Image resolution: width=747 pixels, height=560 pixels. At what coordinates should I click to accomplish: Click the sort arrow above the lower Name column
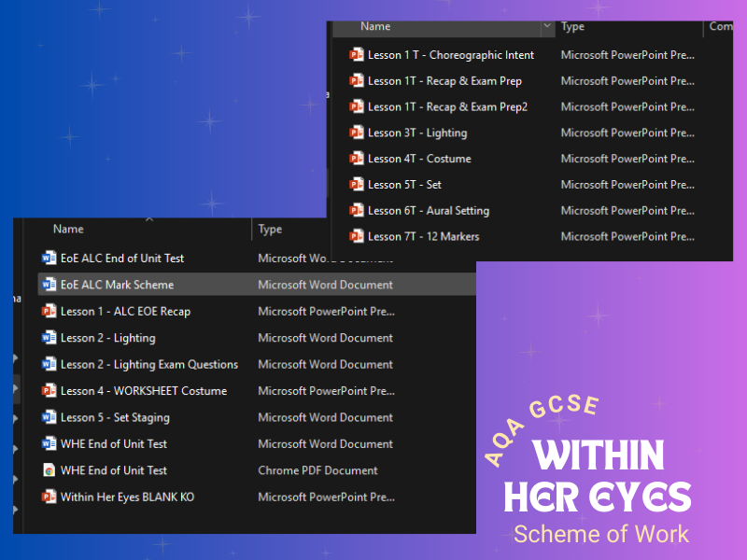(x=149, y=220)
